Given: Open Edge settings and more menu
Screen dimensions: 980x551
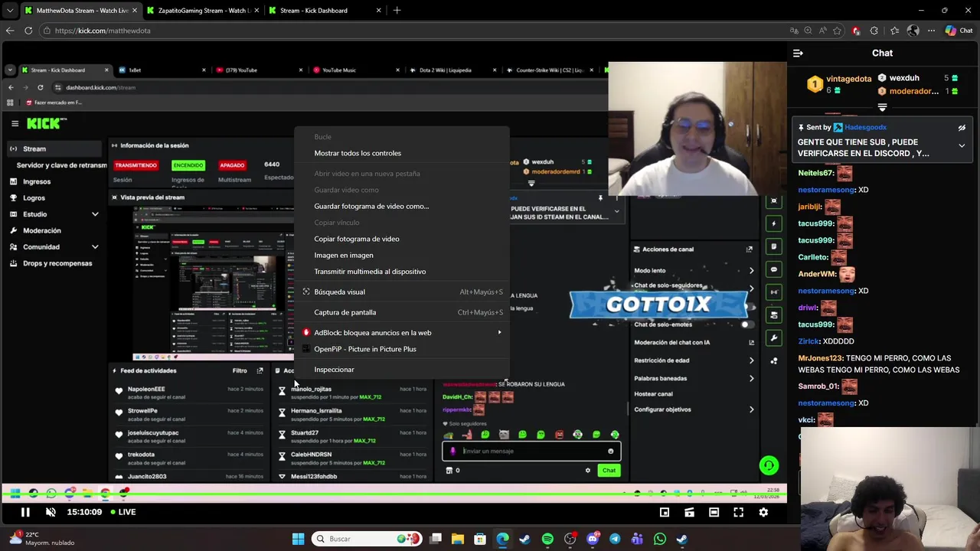Looking at the screenshot, I should pos(931,31).
